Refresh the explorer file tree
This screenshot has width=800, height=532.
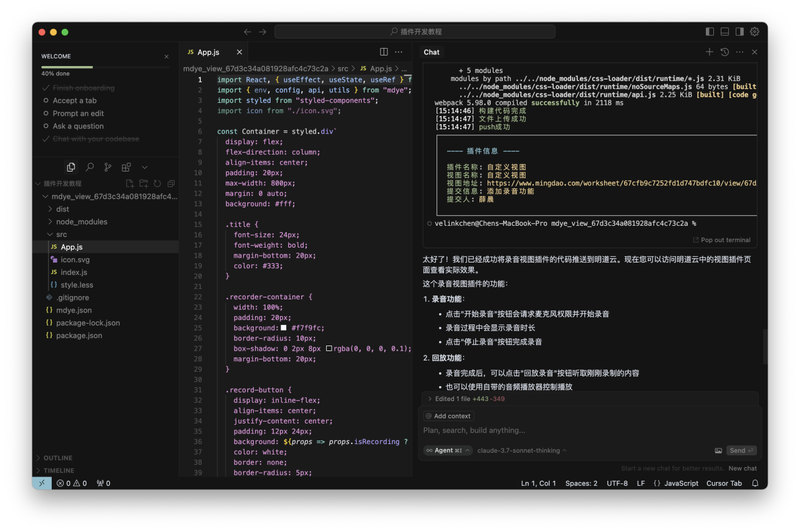157,183
